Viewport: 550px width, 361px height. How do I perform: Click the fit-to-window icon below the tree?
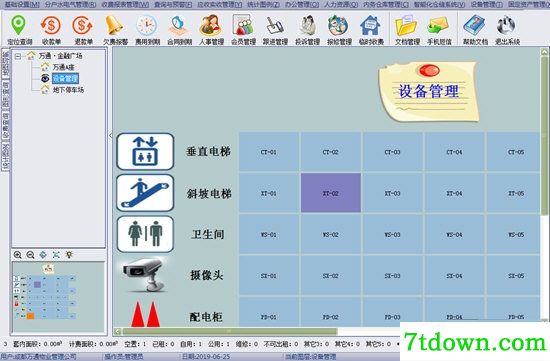(x=56, y=255)
